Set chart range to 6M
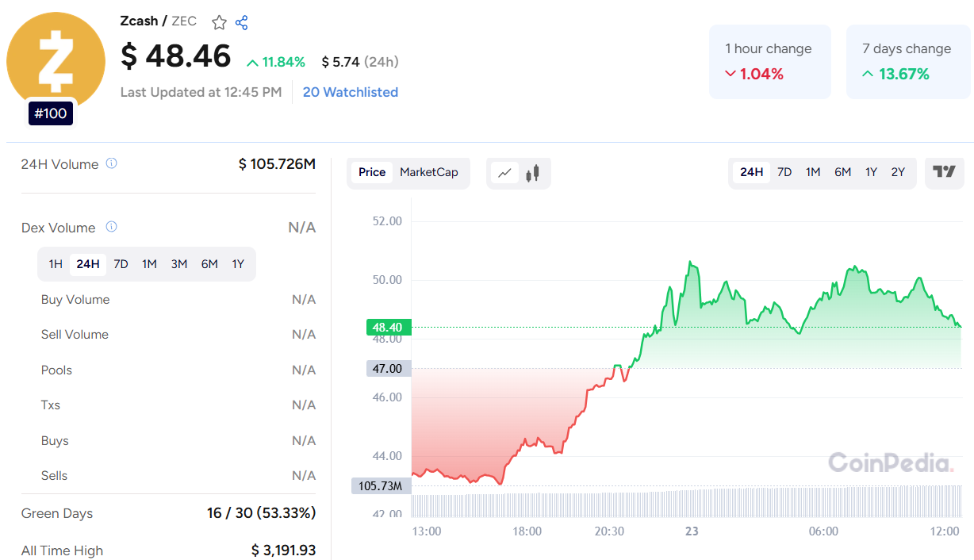 [x=842, y=172]
